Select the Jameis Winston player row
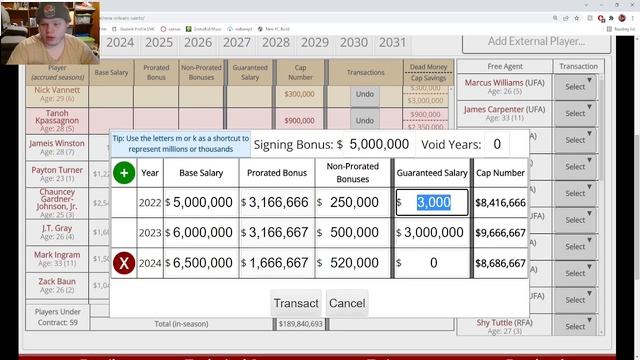The image size is (640, 360). [57, 147]
